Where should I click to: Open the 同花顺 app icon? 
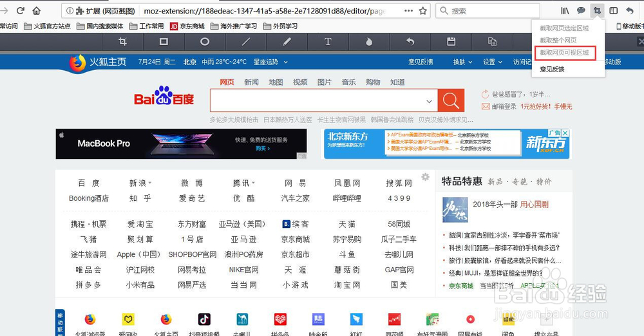tap(394, 319)
